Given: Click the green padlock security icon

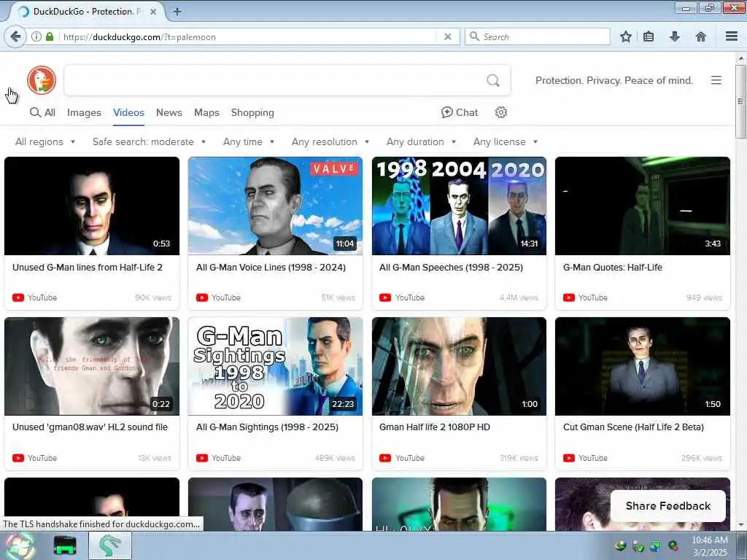Looking at the screenshot, I should point(50,36).
